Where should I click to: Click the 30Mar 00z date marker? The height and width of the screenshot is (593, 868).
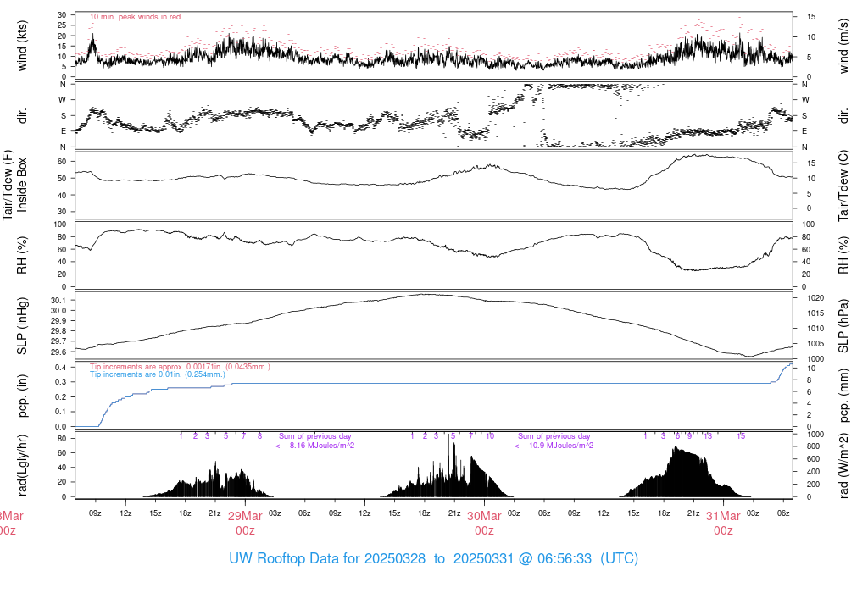484,523
